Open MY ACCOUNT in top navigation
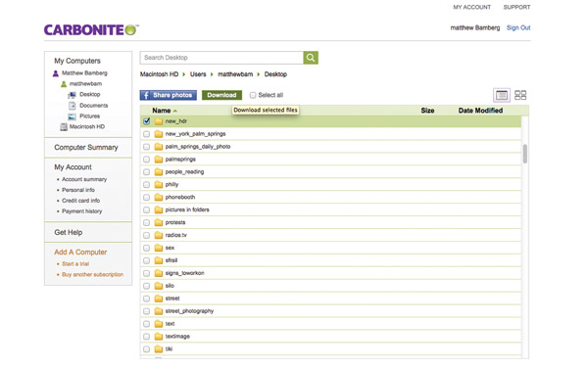The height and width of the screenshot is (369, 588). pos(471,7)
